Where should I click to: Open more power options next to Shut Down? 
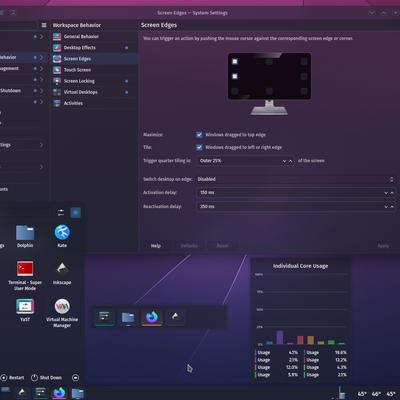[76, 378]
